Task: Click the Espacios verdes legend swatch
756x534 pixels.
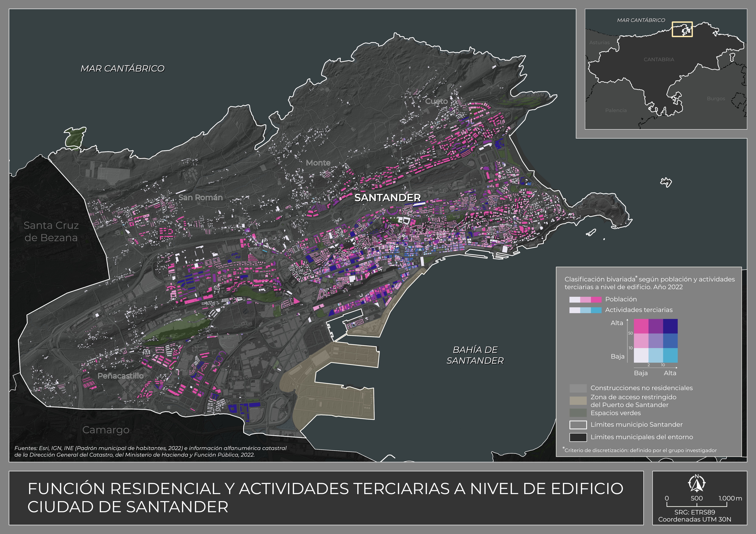Action: (x=578, y=413)
